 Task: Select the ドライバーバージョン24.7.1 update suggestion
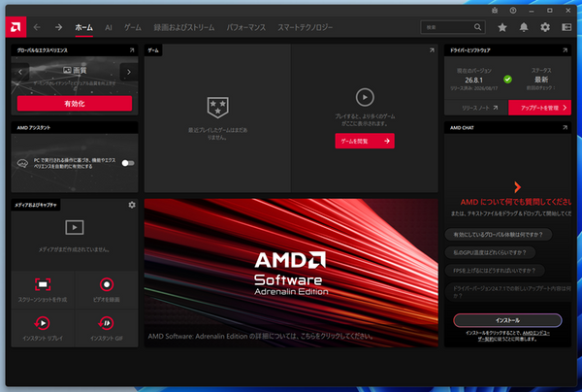tap(507, 292)
